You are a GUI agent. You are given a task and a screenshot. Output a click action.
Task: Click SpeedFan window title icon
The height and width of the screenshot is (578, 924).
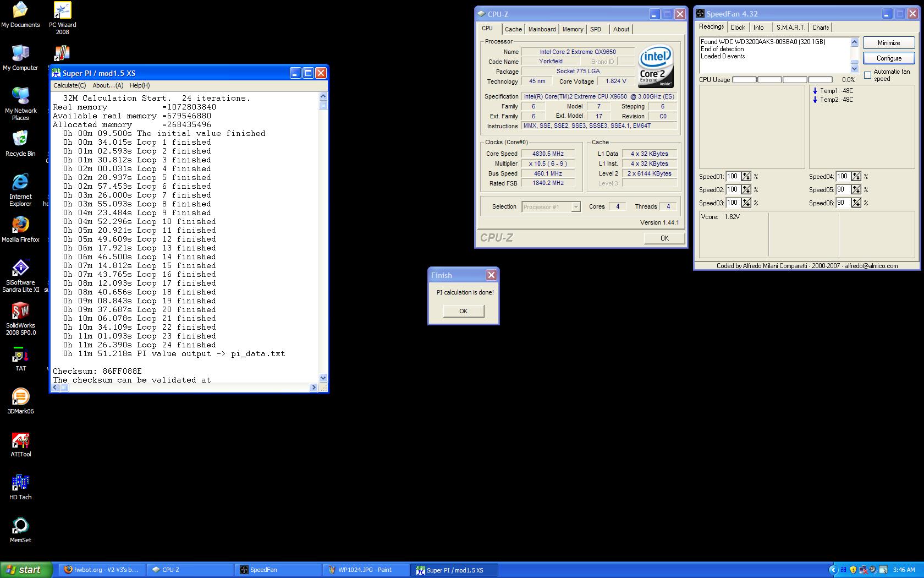[700, 13]
